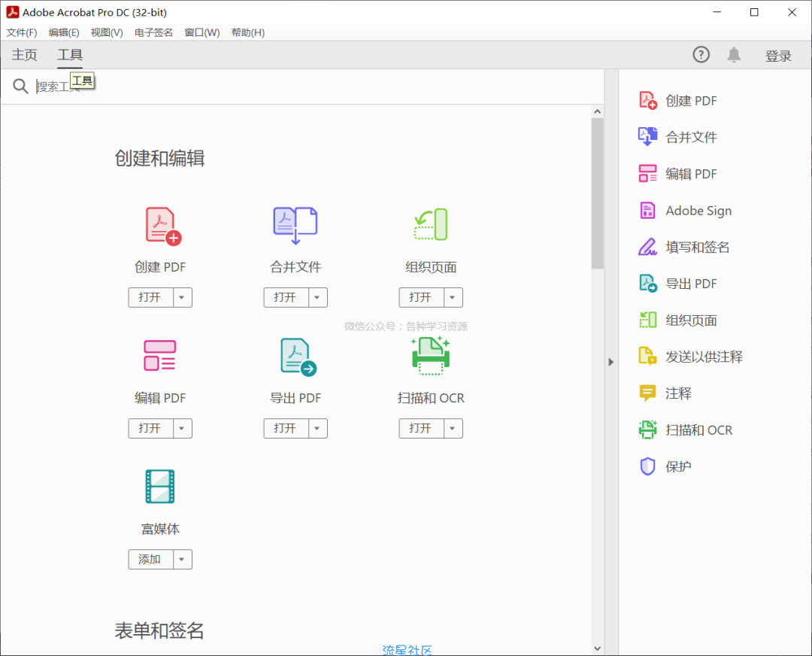The height and width of the screenshot is (656, 812).
Task: Click 打开 button under 扫描和 OCR
Action: pos(421,429)
